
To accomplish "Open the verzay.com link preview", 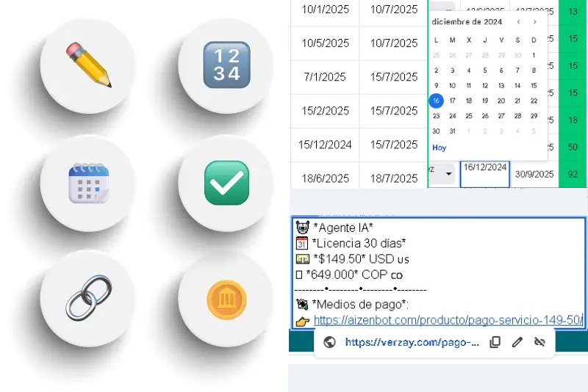I will (412, 342).
